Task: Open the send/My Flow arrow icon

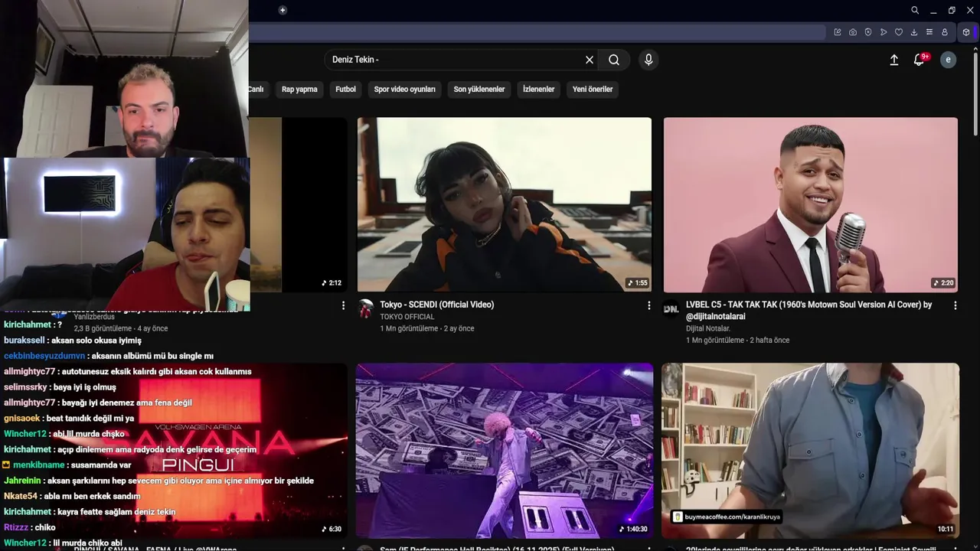Action: 884,32
